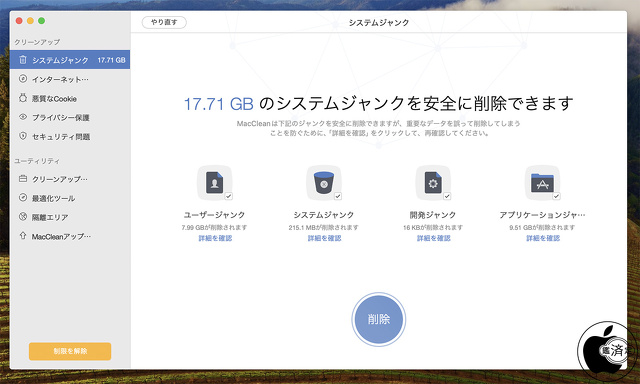Select システムジャンク trash icon in sidebar
Viewport: 640px width, 384px height.
tap(23, 60)
